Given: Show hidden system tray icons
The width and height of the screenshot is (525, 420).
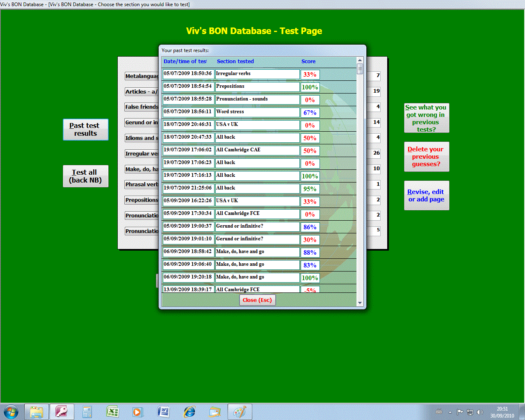Looking at the screenshot, I should pyautogui.click(x=450, y=412).
